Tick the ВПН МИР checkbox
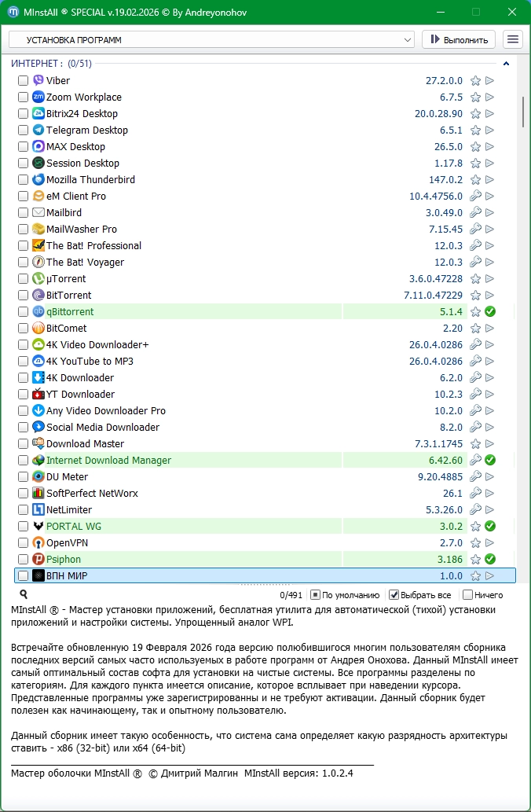This screenshot has width=531, height=812. pyautogui.click(x=23, y=575)
